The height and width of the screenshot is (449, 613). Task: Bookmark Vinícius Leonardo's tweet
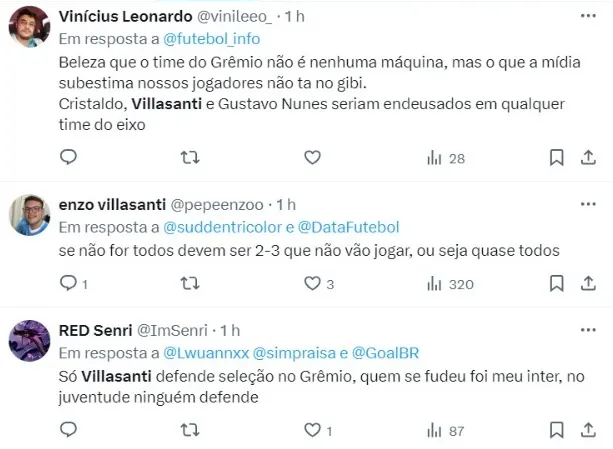click(x=557, y=157)
